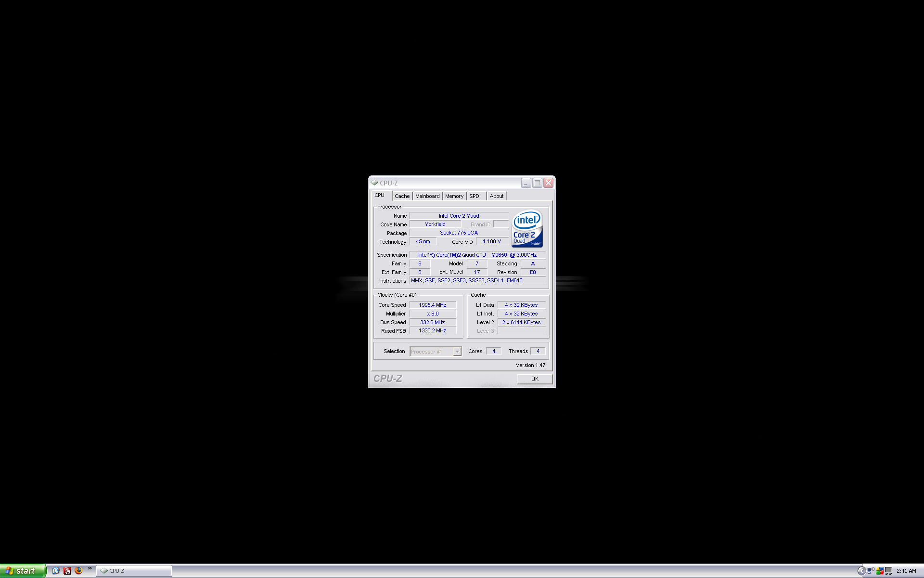Click the Technology value 45 nm
Image resolution: width=924 pixels, height=578 pixels.
tap(423, 242)
